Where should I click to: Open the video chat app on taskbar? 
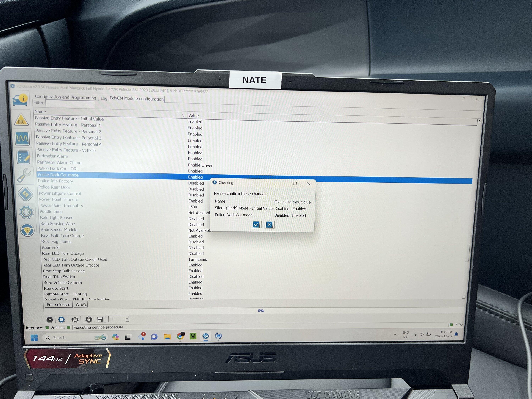tap(154, 337)
